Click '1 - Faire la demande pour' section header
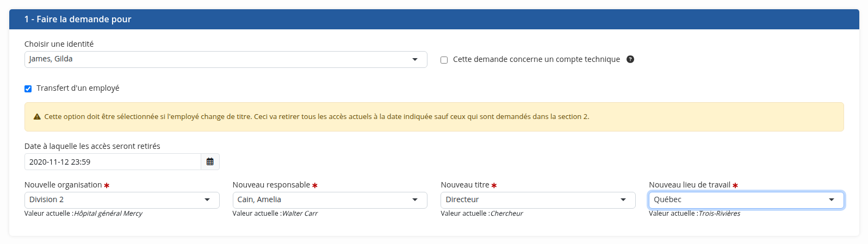Screen dimensions: 868x244 click(x=434, y=19)
